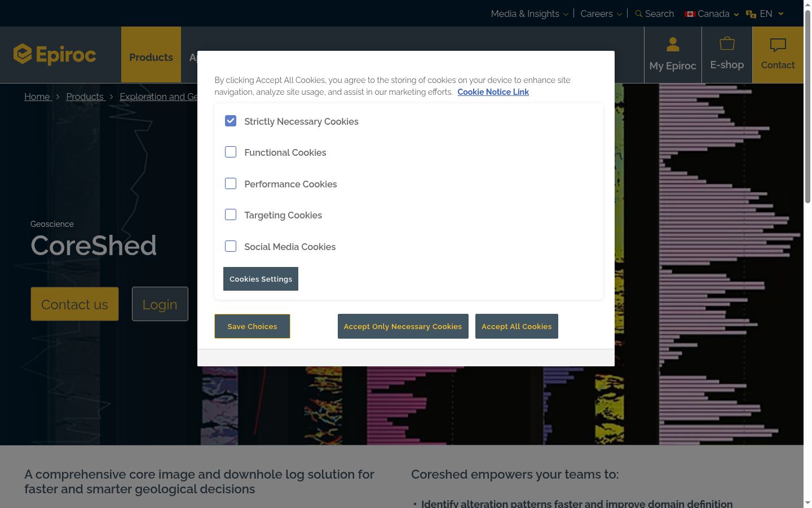Click the Contact us button

click(x=74, y=304)
